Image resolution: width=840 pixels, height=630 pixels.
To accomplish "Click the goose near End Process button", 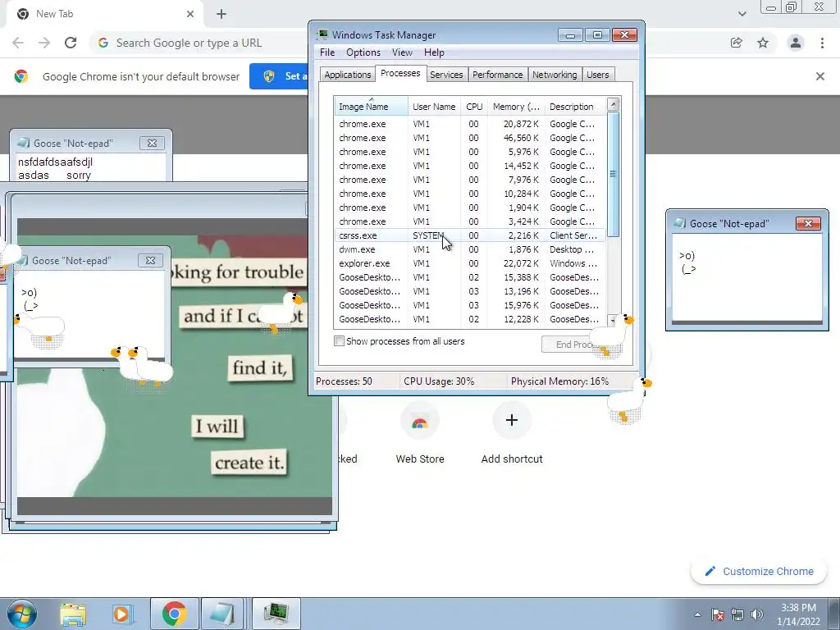I will [x=612, y=335].
